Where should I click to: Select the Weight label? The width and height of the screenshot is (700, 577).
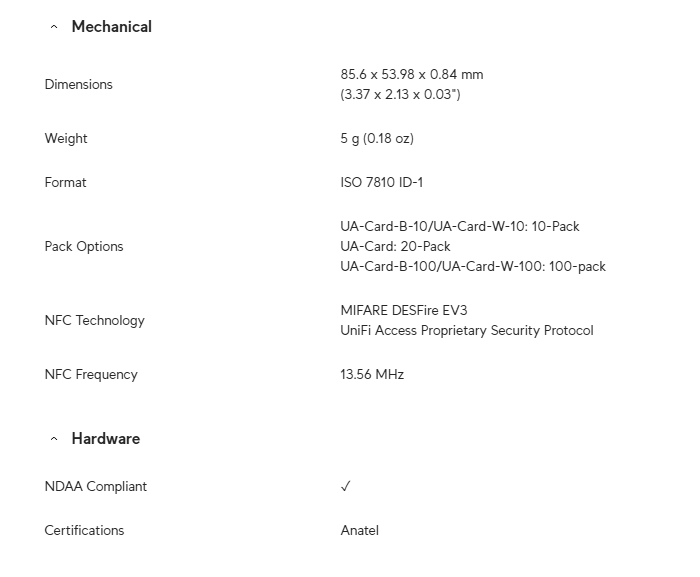coord(66,138)
